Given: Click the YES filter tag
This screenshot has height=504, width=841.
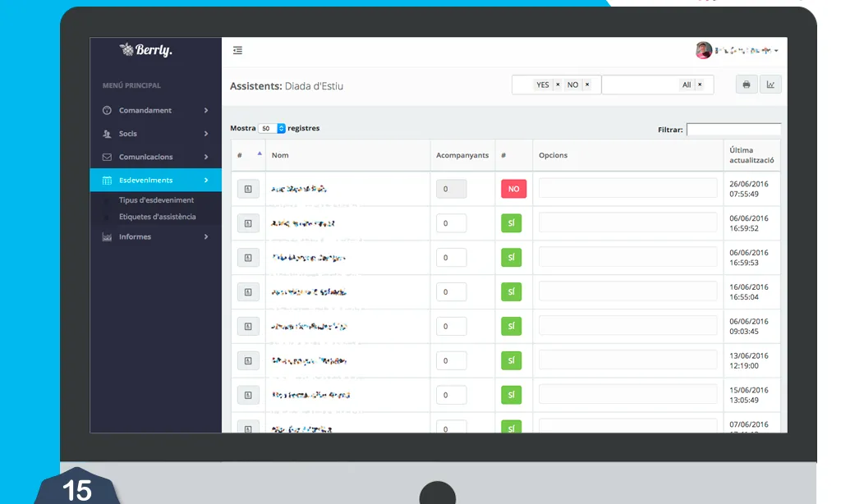Looking at the screenshot, I should pyautogui.click(x=543, y=85).
